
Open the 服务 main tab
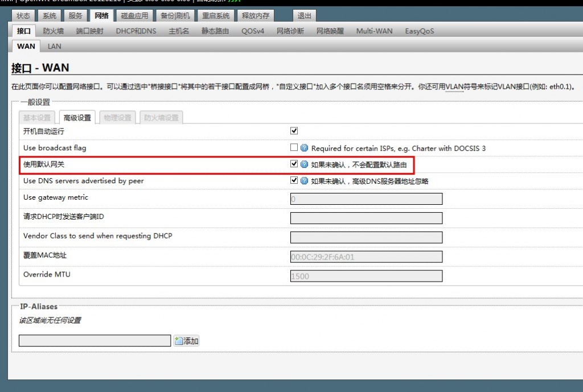[x=76, y=15]
